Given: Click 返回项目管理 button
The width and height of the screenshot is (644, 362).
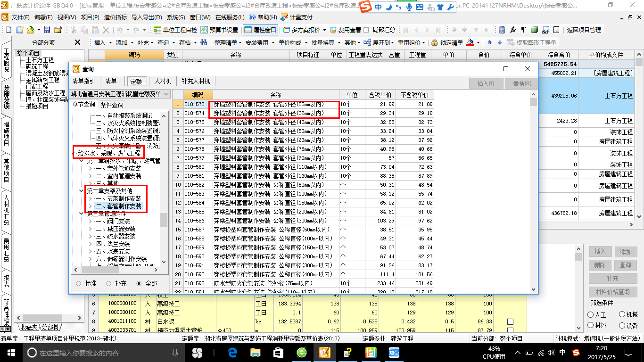Looking at the screenshot, I should click(584, 30).
